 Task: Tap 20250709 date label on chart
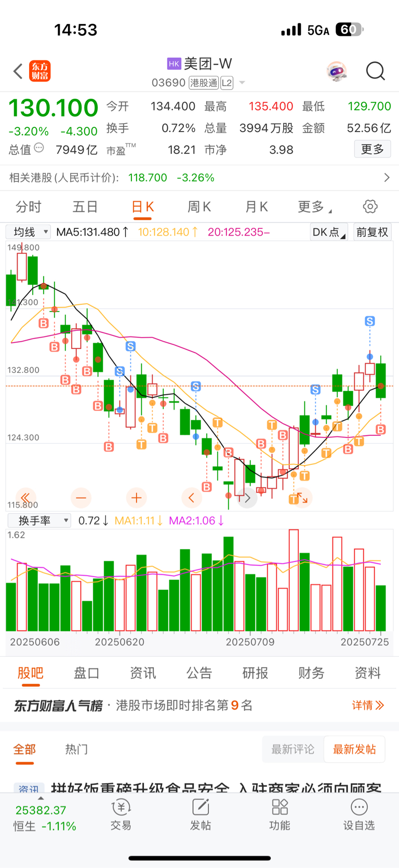250,642
